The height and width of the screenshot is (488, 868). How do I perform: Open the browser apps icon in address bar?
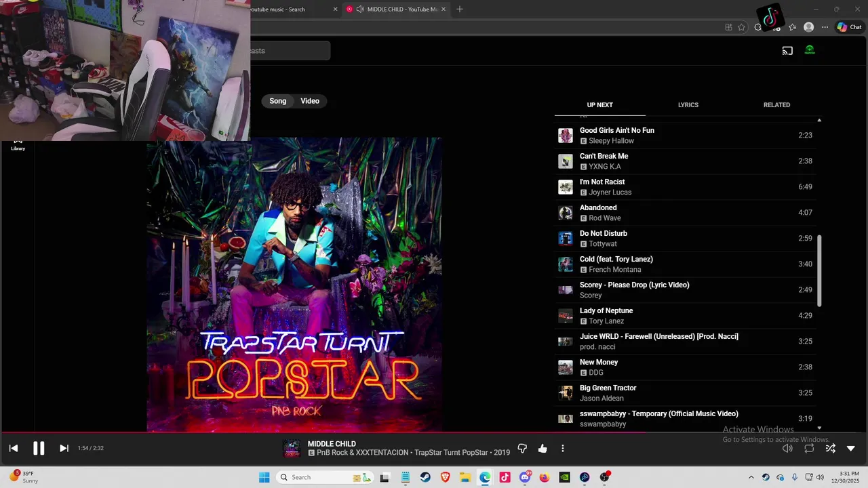[x=728, y=27]
